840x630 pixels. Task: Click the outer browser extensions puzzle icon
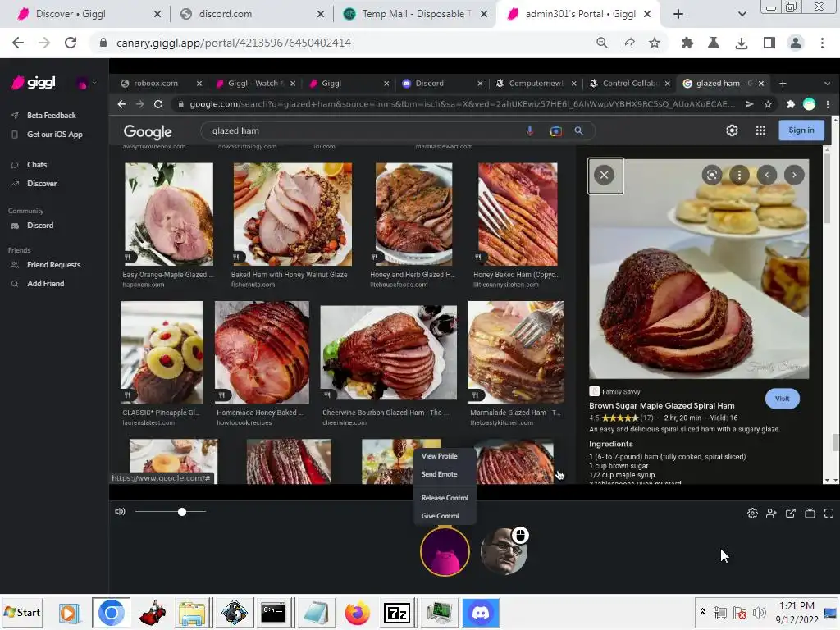click(687, 43)
